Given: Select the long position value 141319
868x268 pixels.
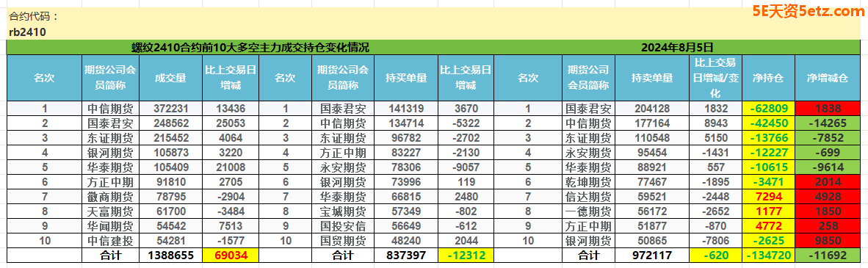Looking at the screenshot, I should pyautogui.click(x=406, y=109).
